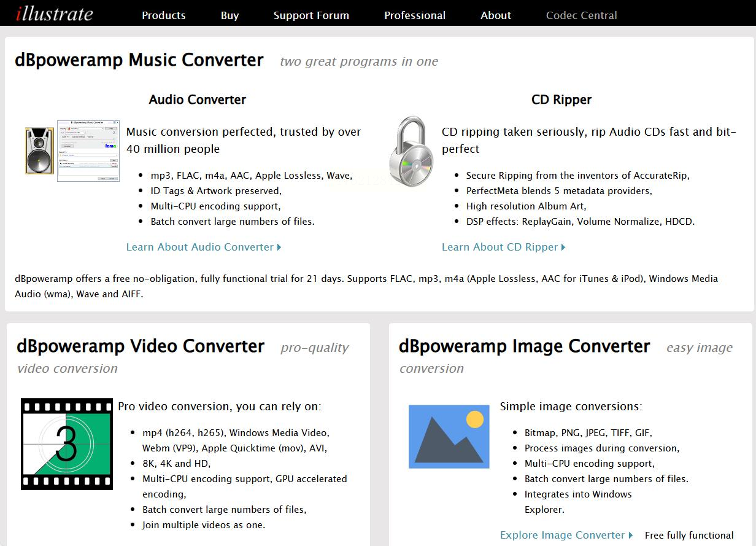Click the CD Ripper padlock icon

coord(411,152)
